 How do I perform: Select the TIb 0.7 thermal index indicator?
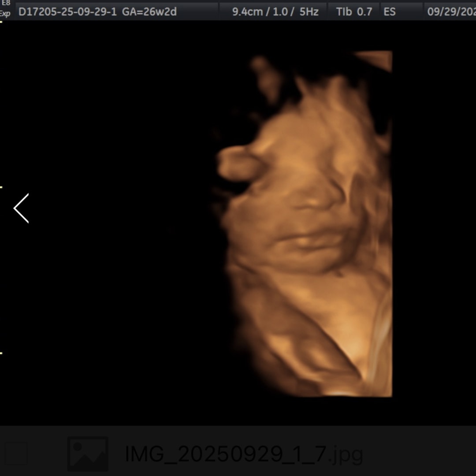coord(354,11)
